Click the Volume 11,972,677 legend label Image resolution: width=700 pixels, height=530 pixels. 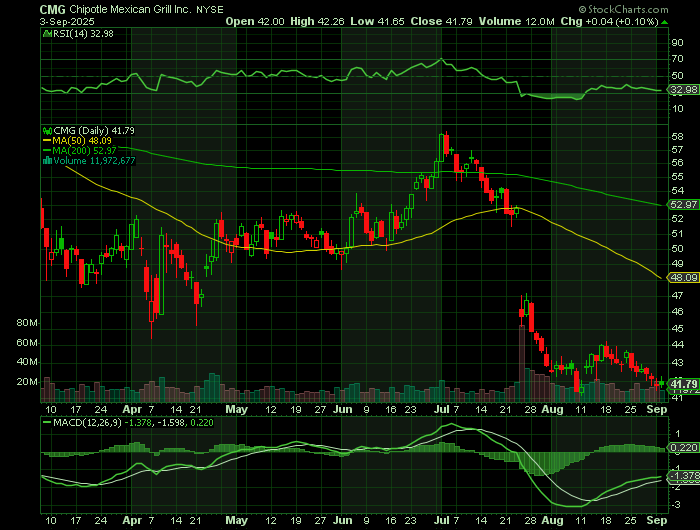click(94, 161)
